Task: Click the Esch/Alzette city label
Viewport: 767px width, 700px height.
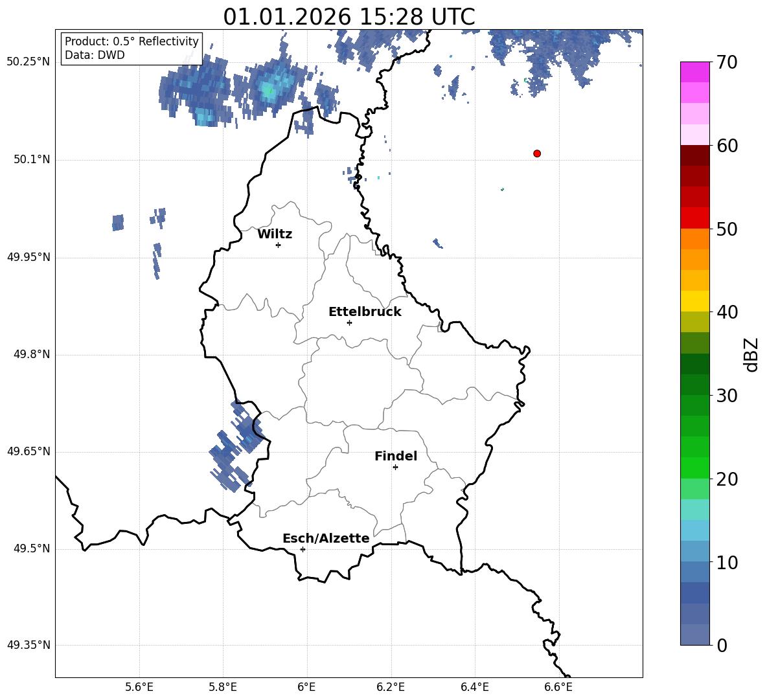Action: (326, 538)
